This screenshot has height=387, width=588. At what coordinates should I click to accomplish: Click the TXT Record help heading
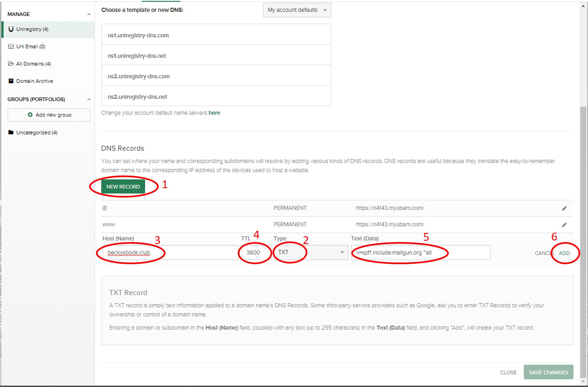pos(128,292)
